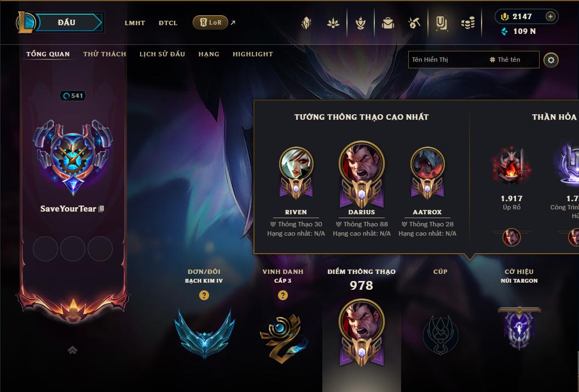Open the profile settings gear icon
The image size is (579, 392).
pos(551,60)
